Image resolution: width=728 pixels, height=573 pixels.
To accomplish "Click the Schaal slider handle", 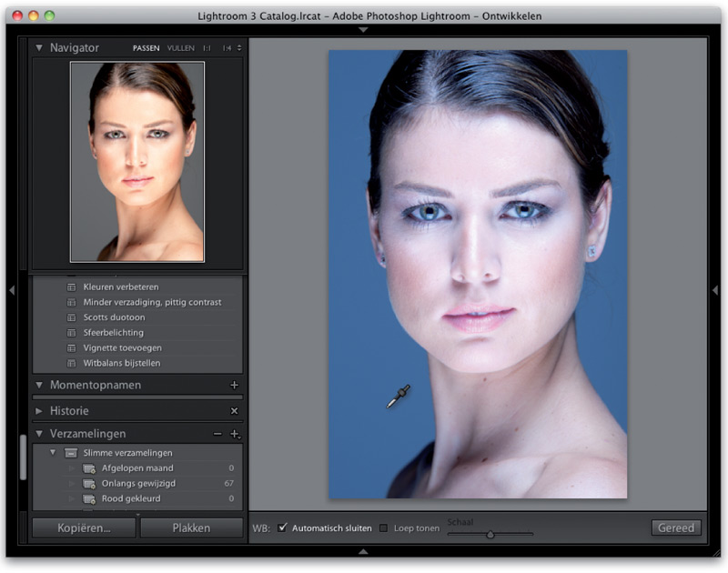I will pos(490,535).
